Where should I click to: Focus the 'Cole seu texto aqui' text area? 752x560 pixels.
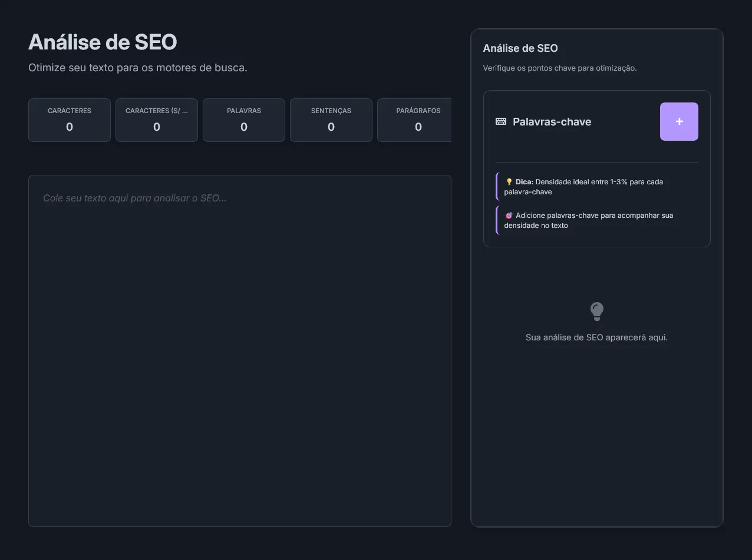239,350
